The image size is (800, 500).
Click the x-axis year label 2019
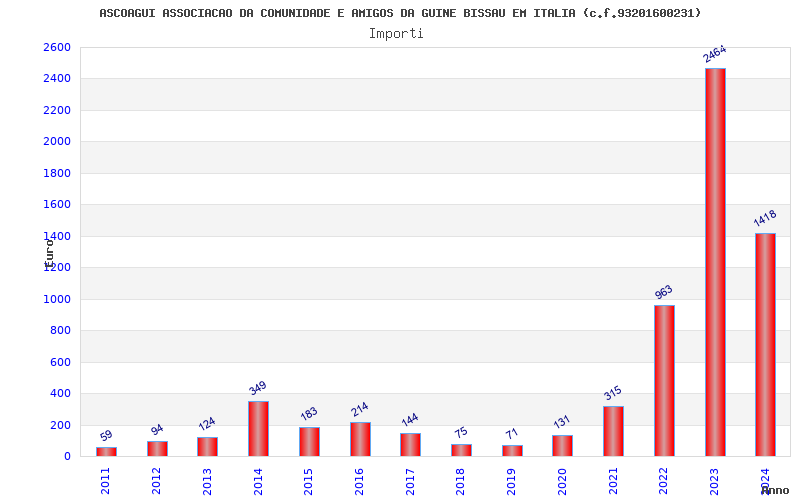tap(511, 481)
